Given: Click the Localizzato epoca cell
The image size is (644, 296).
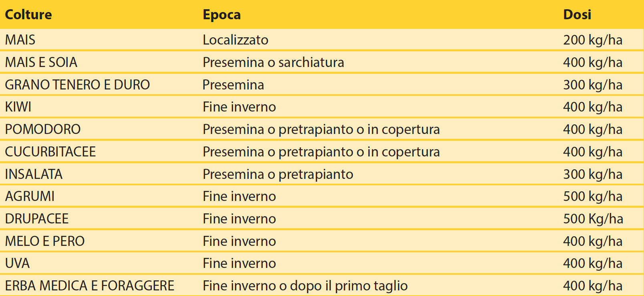Looking at the screenshot, I should (x=235, y=40).
